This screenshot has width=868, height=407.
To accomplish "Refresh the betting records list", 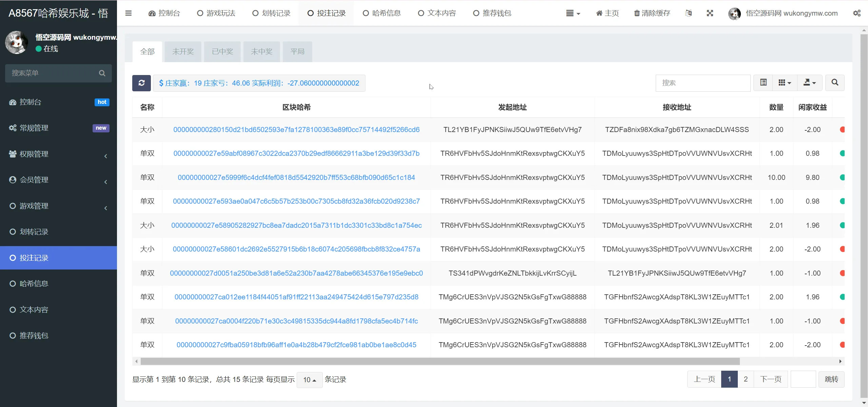I will [141, 83].
